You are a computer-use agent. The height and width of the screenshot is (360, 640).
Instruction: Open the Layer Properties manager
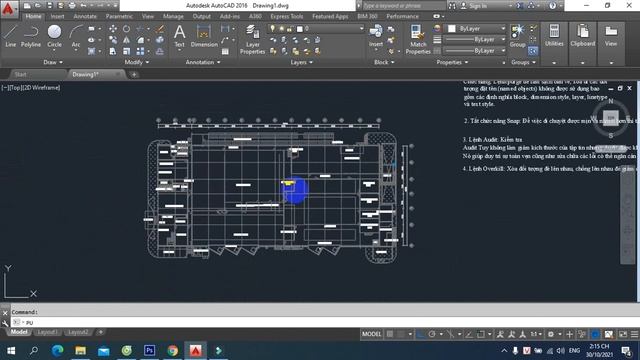pos(252,39)
